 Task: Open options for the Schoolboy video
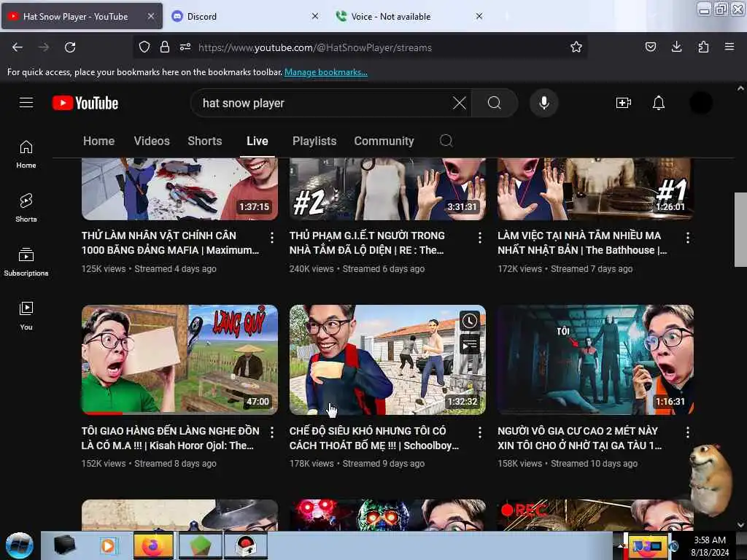pos(480,432)
